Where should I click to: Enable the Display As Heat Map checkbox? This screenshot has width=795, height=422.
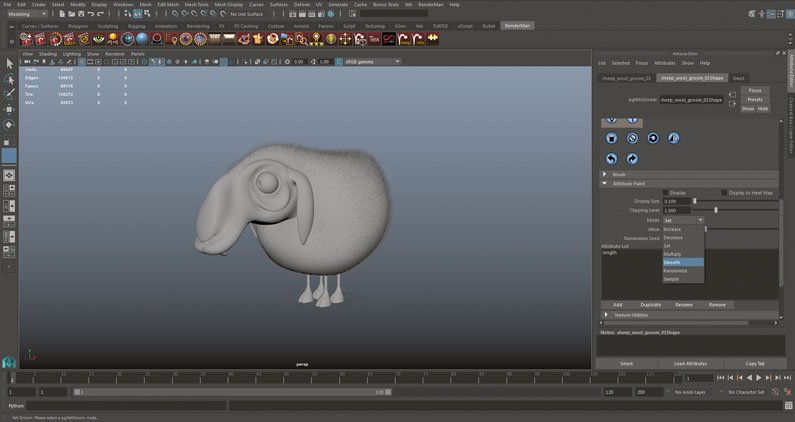(724, 193)
